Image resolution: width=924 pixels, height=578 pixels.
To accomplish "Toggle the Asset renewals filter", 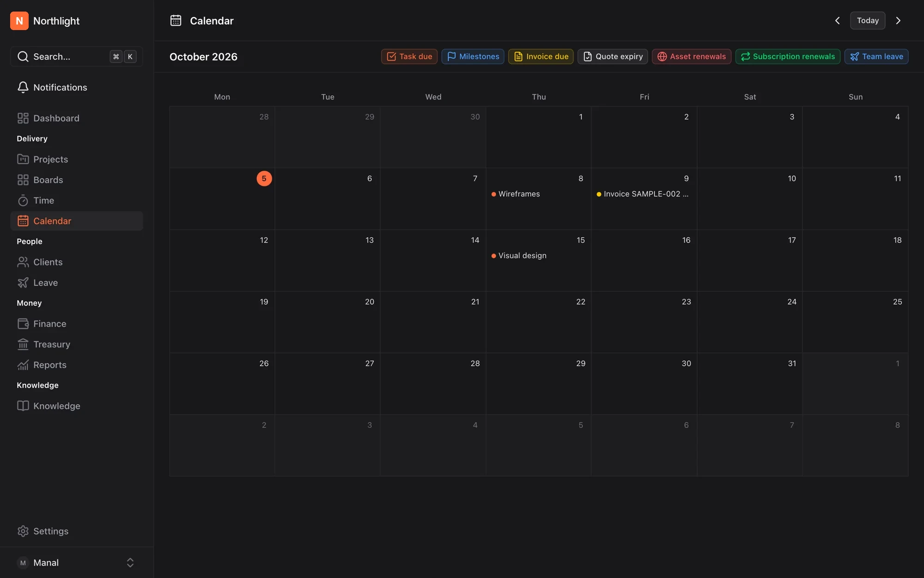I will click(x=691, y=56).
